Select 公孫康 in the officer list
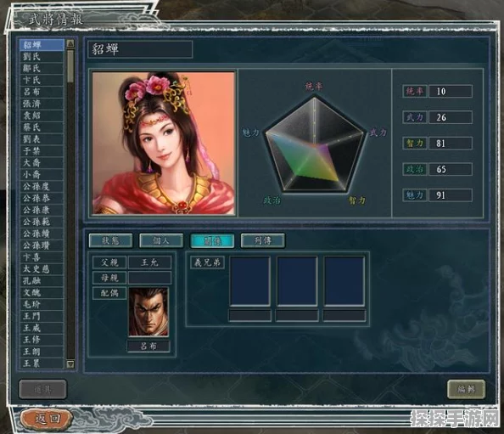The image size is (504, 434). tap(42, 210)
